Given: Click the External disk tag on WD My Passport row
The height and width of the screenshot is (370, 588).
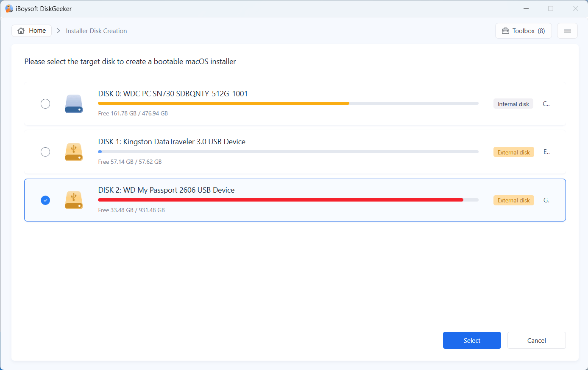Looking at the screenshot, I should coord(513,200).
